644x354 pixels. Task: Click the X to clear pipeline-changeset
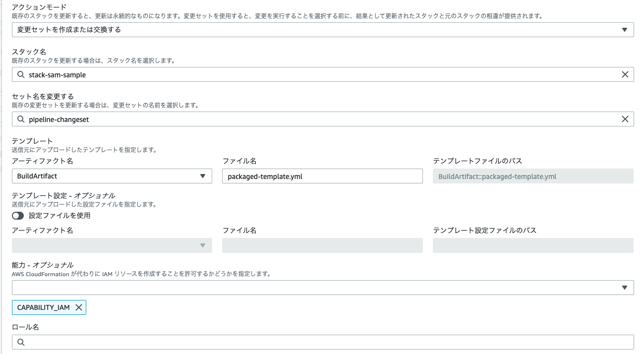pyautogui.click(x=625, y=119)
